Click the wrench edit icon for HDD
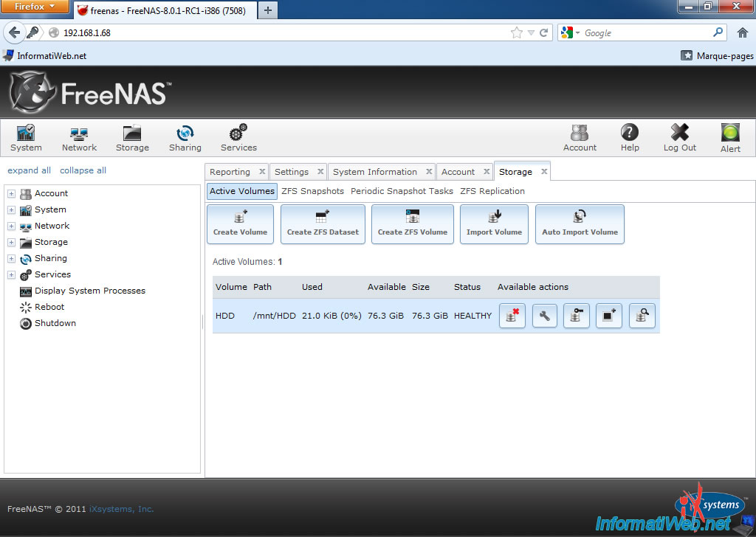 pyautogui.click(x=544, y=316)
